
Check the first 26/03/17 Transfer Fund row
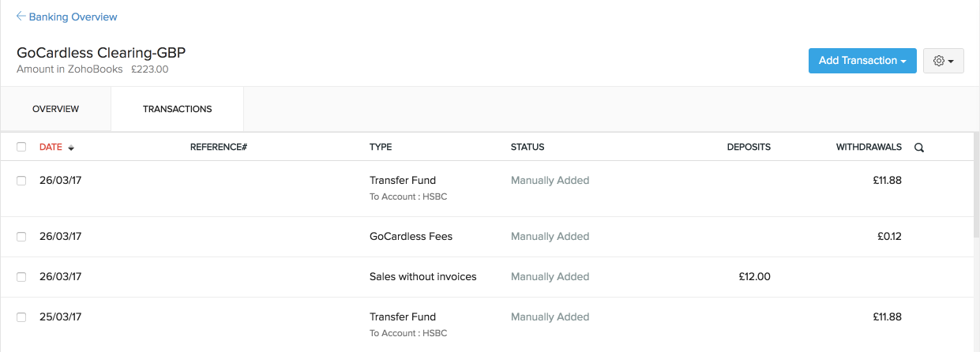21,181
